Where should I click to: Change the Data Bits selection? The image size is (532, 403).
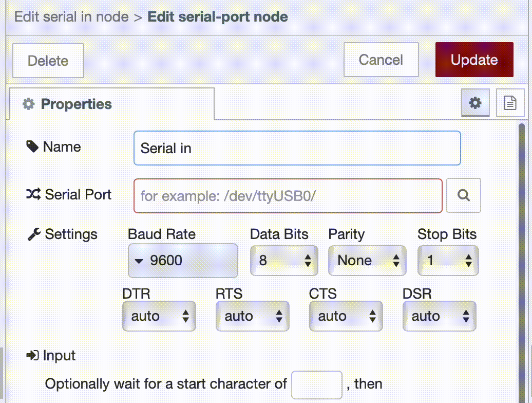[284, 261]
